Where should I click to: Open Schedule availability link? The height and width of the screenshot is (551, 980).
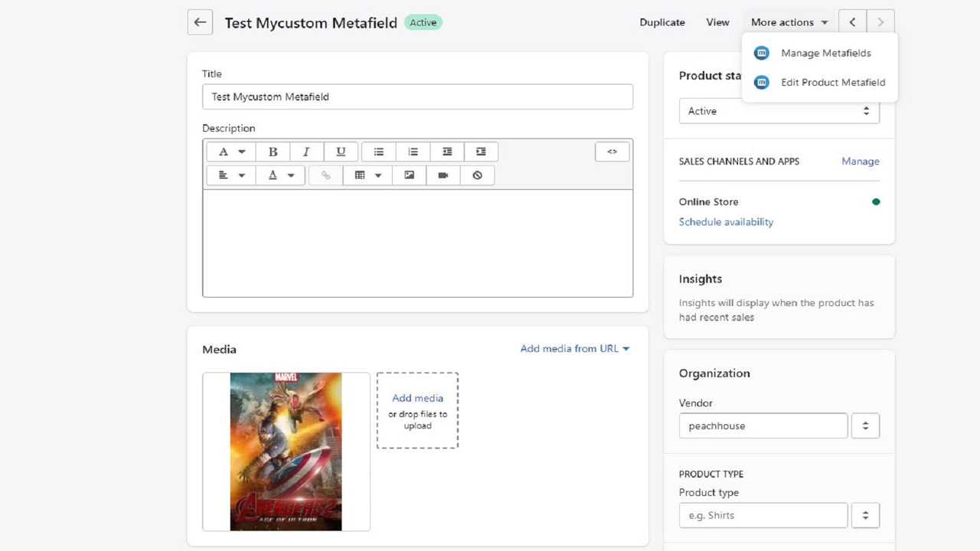pyautogui.click(x=725, y=221)
